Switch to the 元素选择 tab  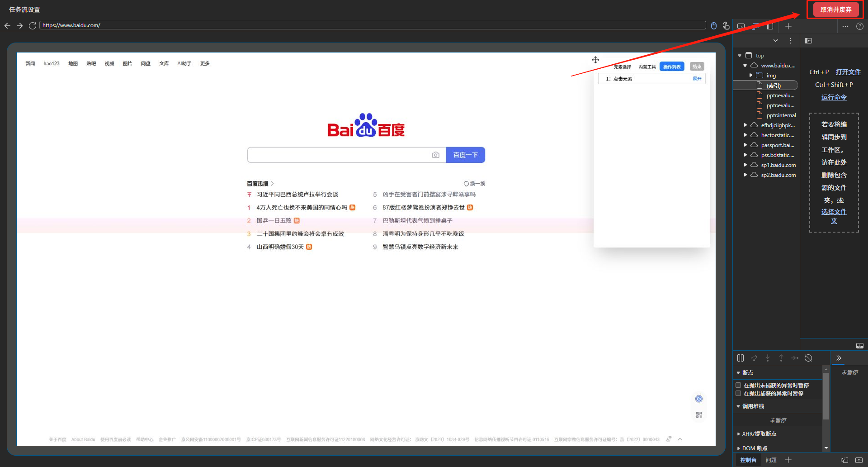tap(622, 67)
